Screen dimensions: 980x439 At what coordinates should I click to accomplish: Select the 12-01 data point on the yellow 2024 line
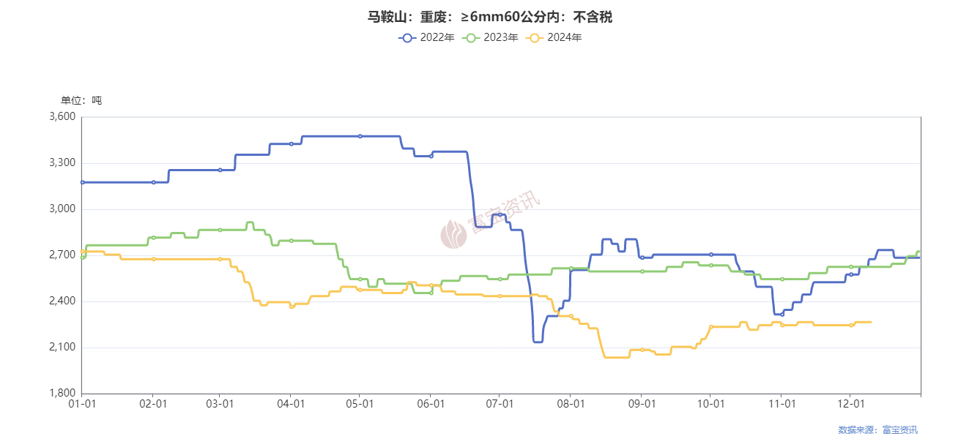[850, 325]
